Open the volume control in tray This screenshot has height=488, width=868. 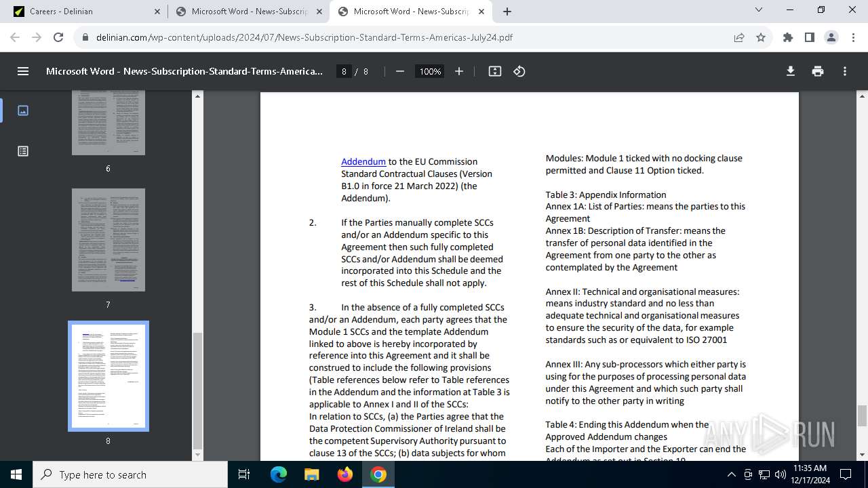780,474
